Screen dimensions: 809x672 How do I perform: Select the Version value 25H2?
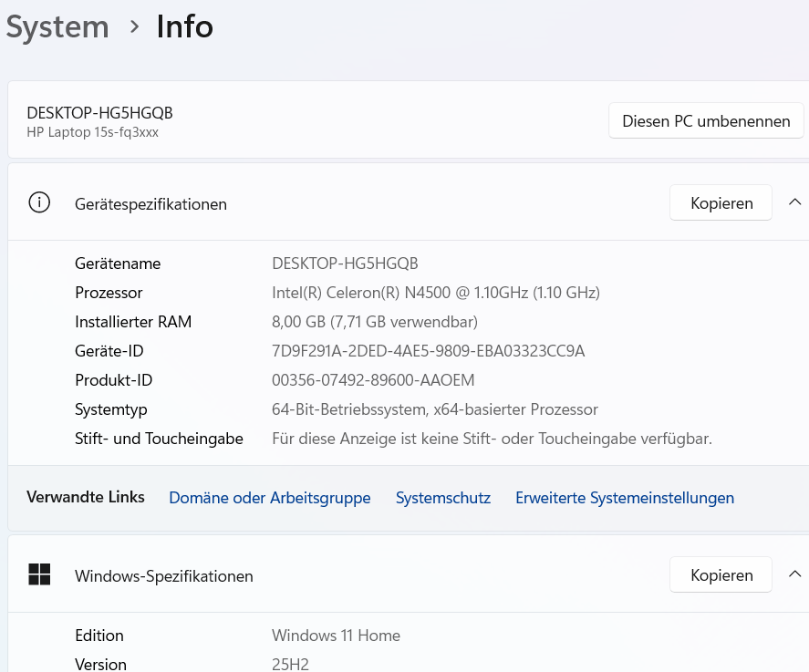tap(290, 665)
